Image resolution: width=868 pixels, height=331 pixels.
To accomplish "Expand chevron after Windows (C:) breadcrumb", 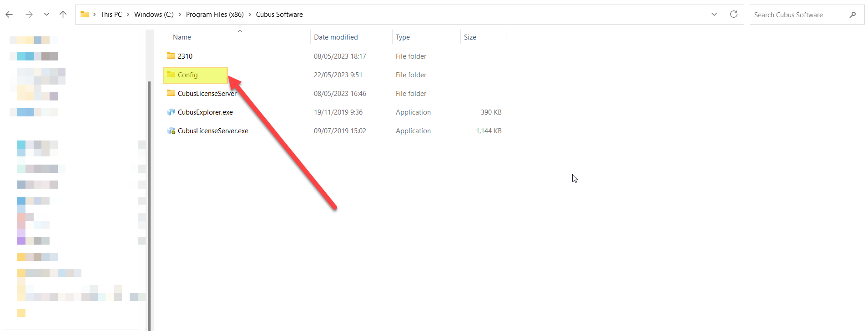I will 180,15.
